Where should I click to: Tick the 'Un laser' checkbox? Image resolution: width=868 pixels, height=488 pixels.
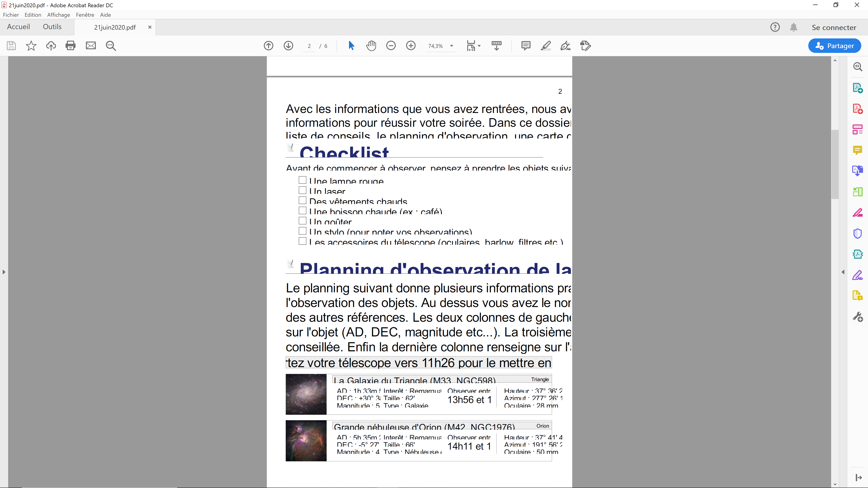click(x=303, y=190)
